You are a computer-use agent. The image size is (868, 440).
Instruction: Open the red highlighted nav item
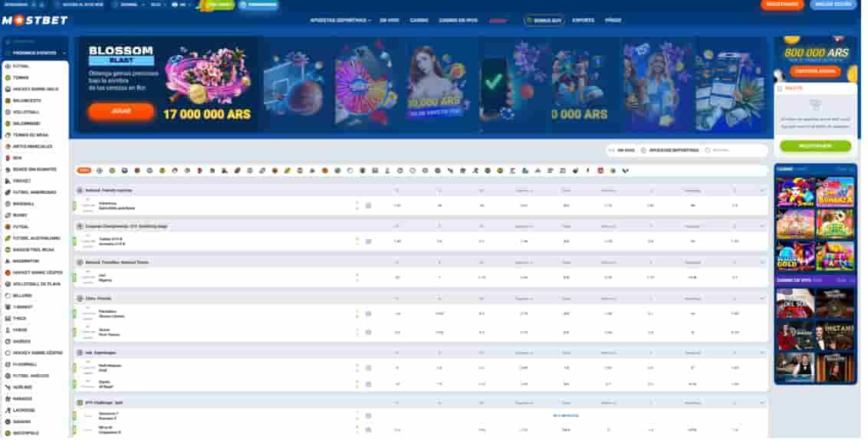(498, 21)
